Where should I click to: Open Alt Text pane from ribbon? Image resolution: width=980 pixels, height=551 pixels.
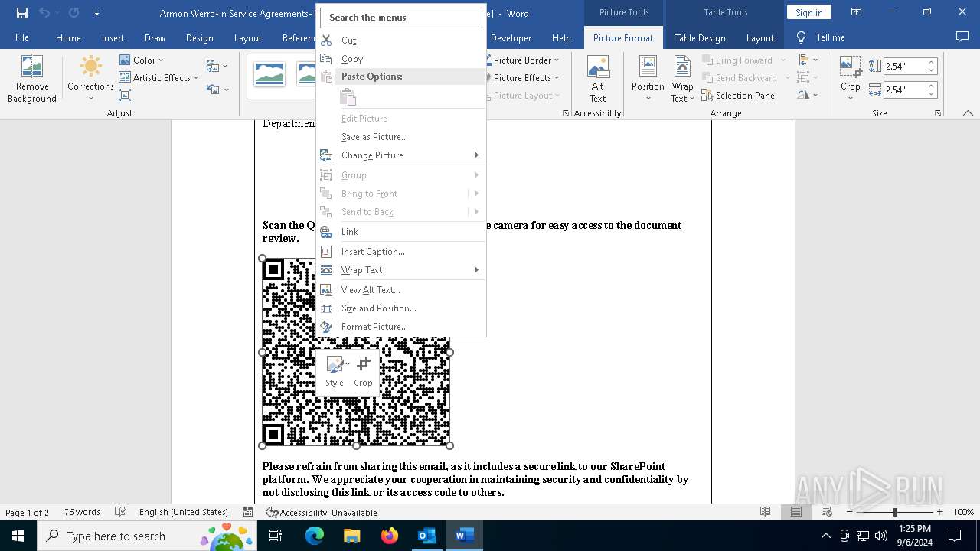[598, 79]
